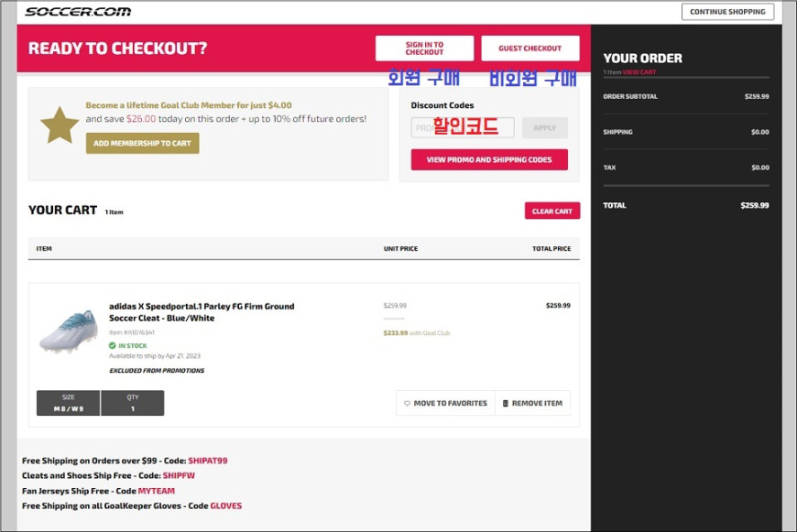
Task: Click the Available to ship date text
Action: pos(155,355)
